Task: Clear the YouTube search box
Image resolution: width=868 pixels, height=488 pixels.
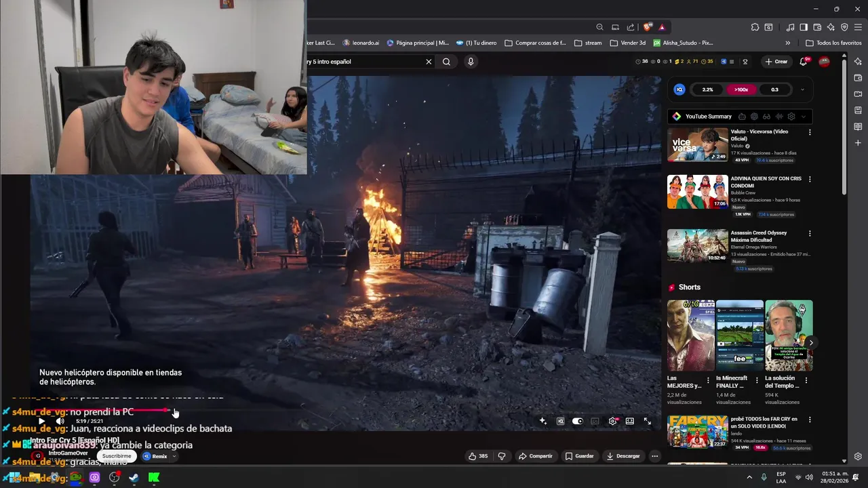Action: [429, 62]
